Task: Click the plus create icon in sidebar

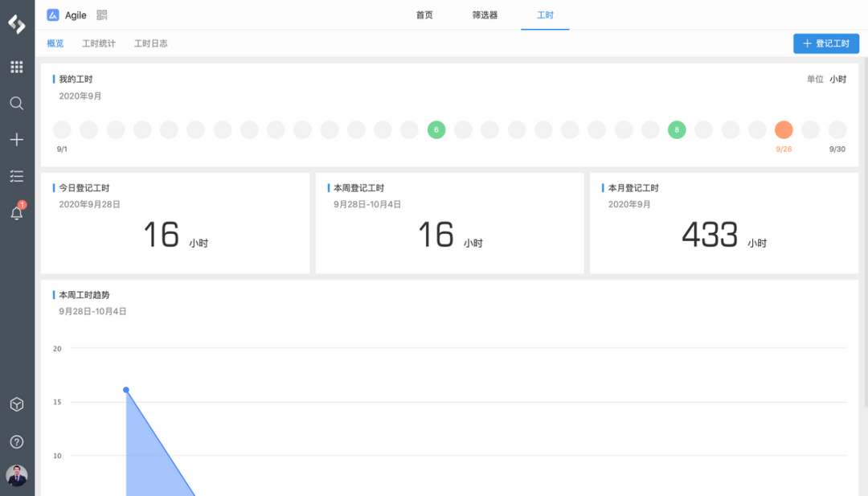Action: coord(17,140)
